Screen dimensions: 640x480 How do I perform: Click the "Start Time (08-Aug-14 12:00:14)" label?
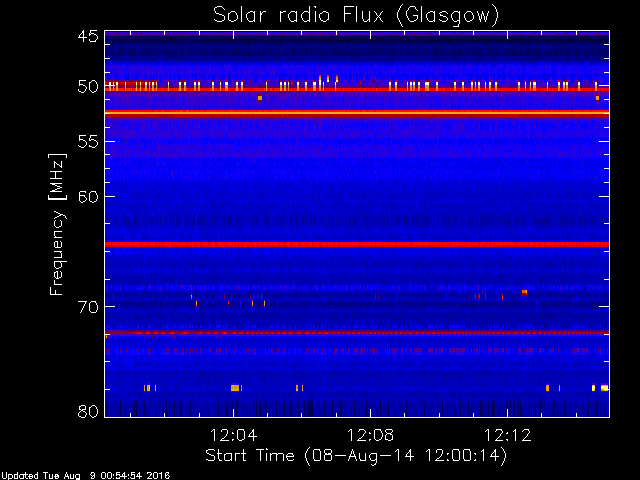[x=356, y=456]
